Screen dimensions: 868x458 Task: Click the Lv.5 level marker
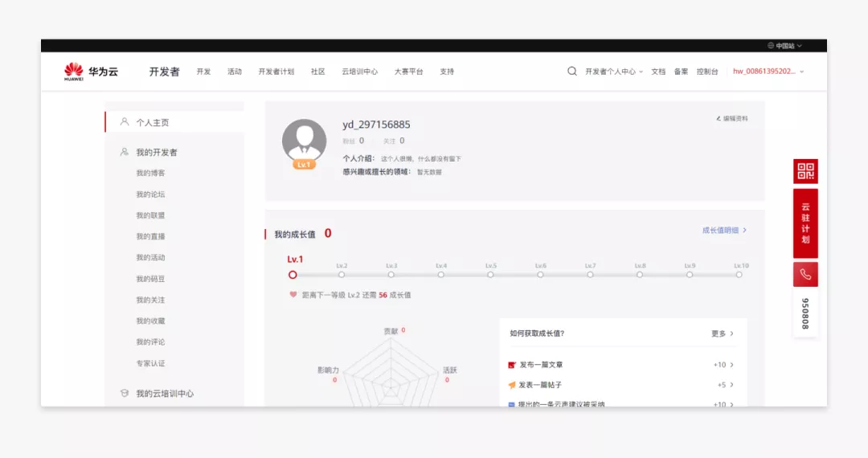490,274
